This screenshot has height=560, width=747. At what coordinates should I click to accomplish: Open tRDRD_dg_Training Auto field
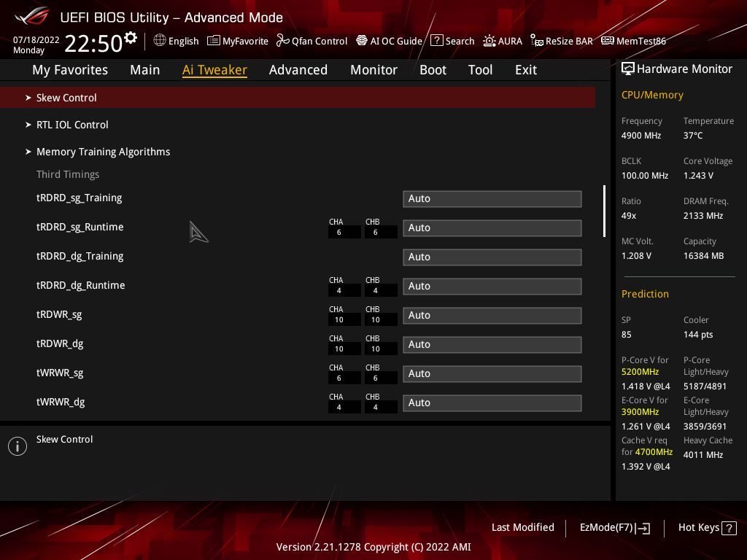(x=492, y=257)
